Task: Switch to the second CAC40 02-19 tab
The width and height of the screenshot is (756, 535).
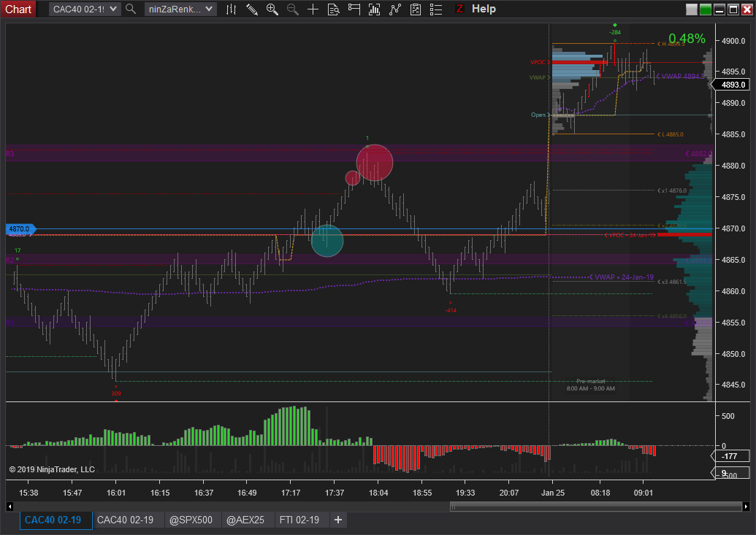Action: [126, 520]
